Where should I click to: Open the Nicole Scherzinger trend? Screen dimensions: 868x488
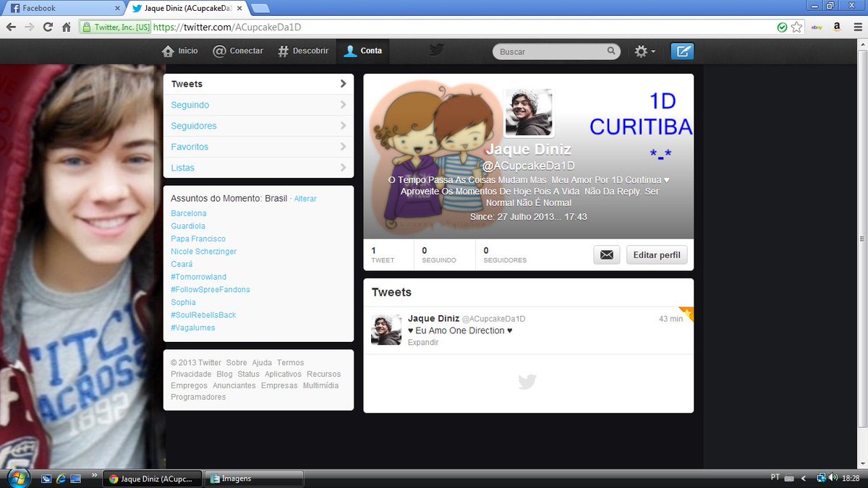(204, 252)
